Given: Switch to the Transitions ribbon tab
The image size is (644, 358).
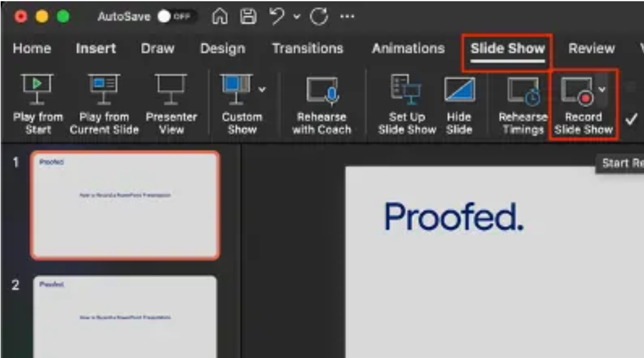Looking at the screenshot, I should [x=308, y=49].
